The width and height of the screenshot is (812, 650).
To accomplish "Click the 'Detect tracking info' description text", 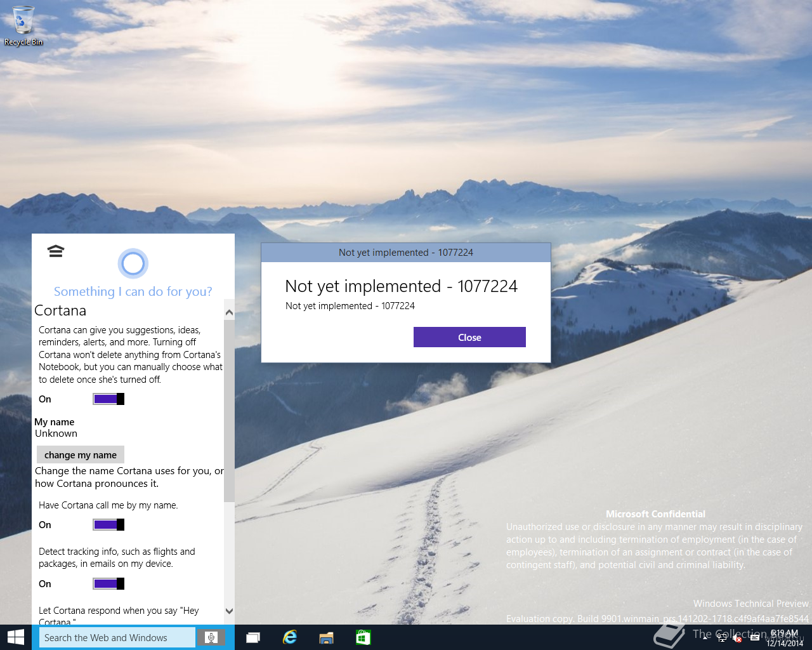I will click(x=117, y=557).
